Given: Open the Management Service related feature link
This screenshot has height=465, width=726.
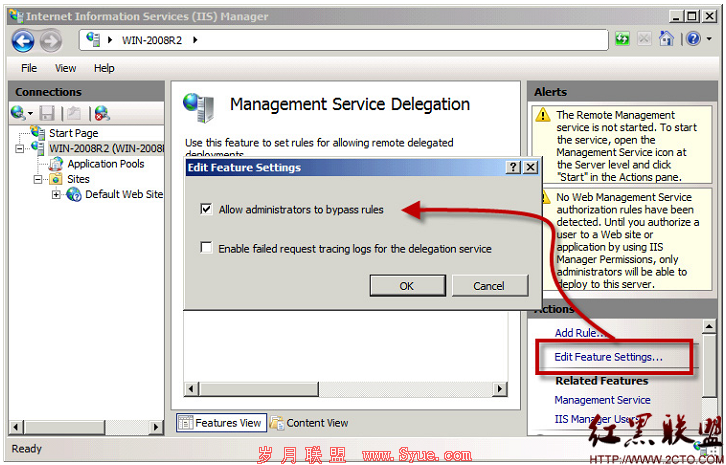Looking at the screenshot, I should (602, 400).
